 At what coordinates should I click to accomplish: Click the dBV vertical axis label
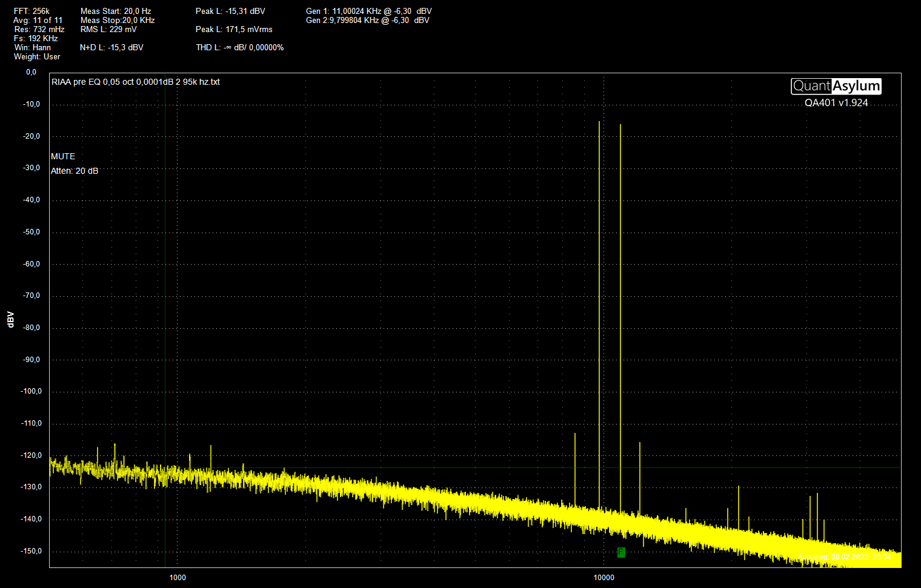(x=10, y=320)
